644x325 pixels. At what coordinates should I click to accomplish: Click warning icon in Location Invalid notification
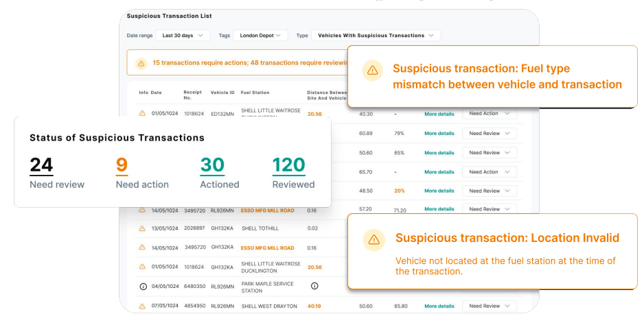(373, 239)
